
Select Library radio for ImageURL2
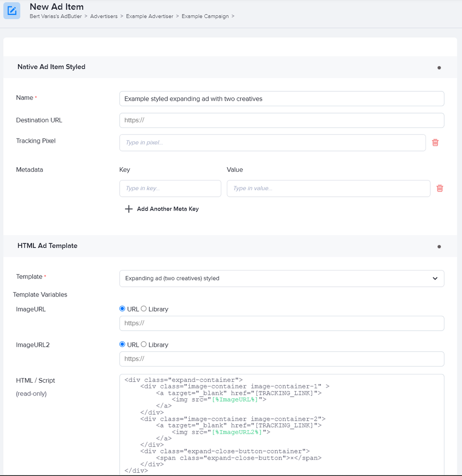pos(144,344)
